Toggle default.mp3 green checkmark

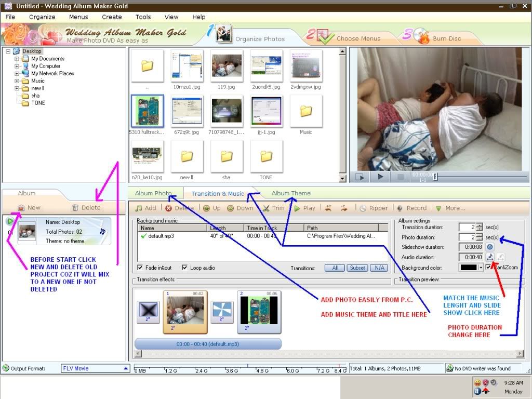pos(143,236)
